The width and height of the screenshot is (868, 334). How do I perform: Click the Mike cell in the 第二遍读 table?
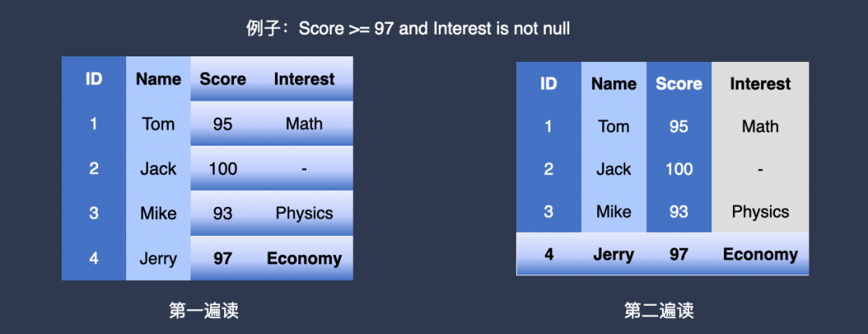click(x=613, y=212)
